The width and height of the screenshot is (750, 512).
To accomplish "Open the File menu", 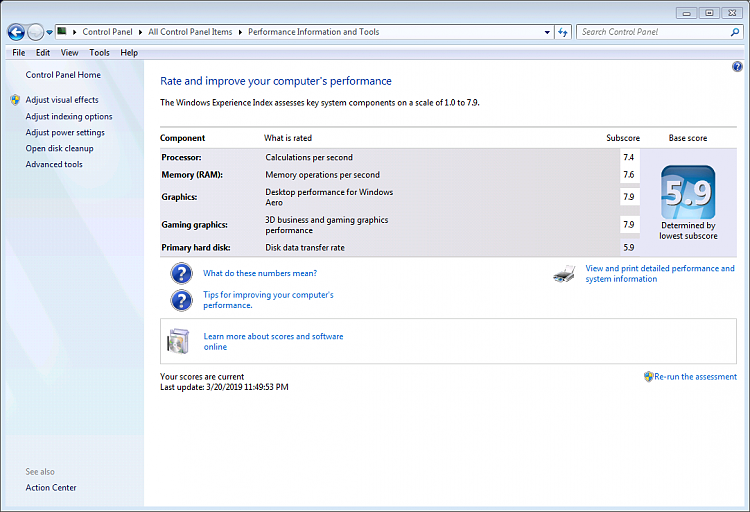I will 19,53.
